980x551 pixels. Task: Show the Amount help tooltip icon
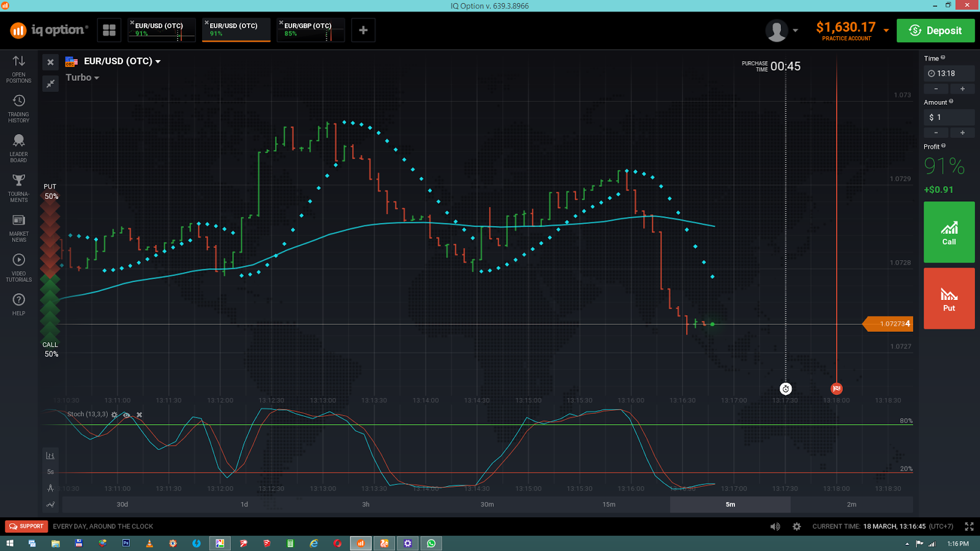pyautogui.click(x=951, y=102)
